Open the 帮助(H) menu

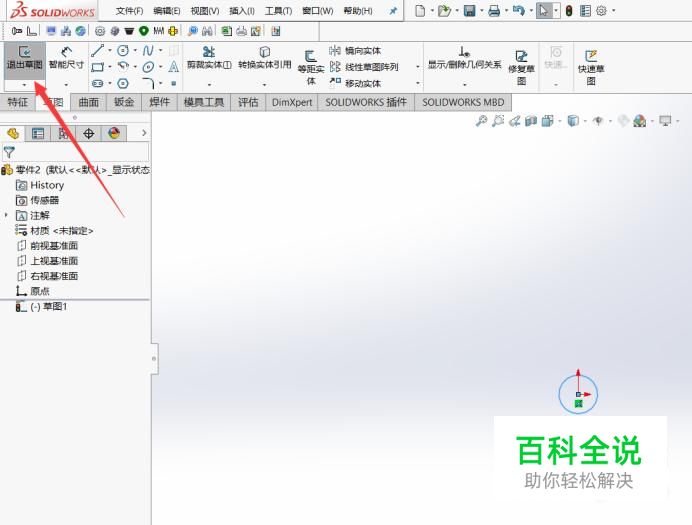(x=358, y=11)
